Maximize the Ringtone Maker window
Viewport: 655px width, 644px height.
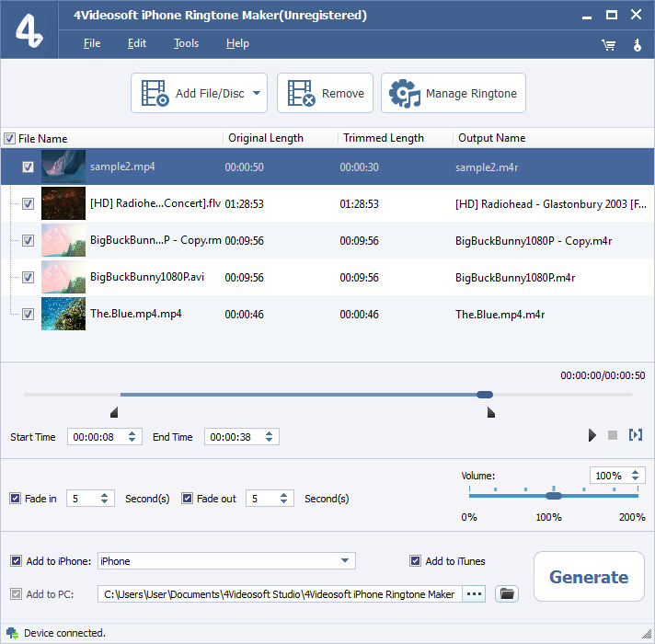[x=611, y=15]
